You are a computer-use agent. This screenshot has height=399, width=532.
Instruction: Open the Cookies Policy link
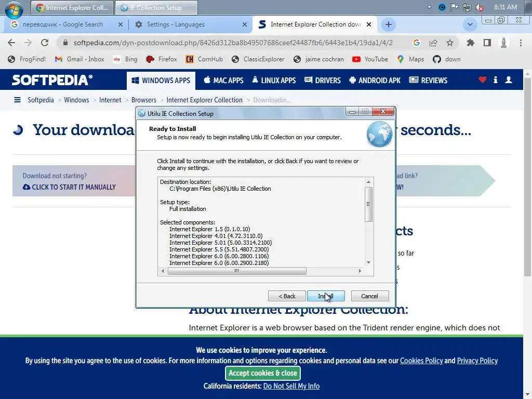pyautogui.click(x=421, y=361)
